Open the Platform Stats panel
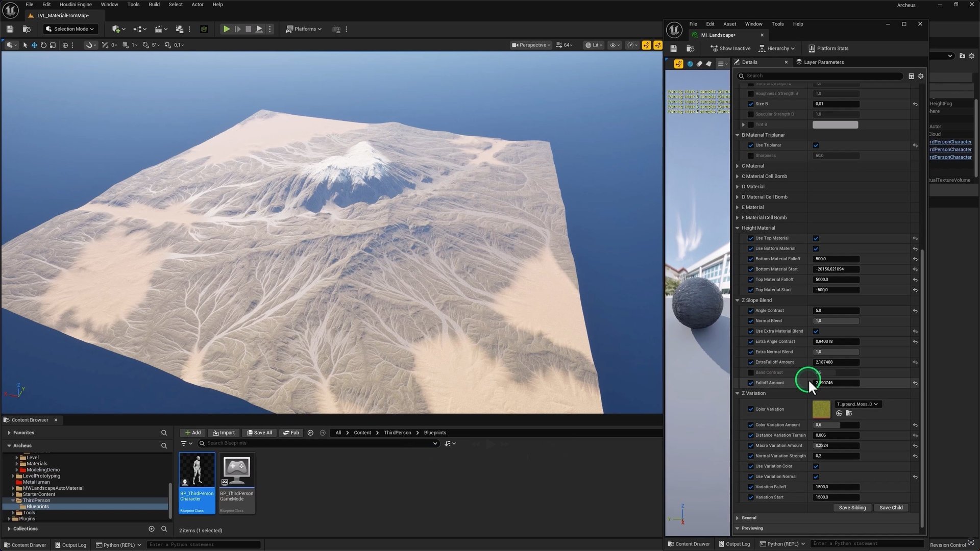 [828, 48]
